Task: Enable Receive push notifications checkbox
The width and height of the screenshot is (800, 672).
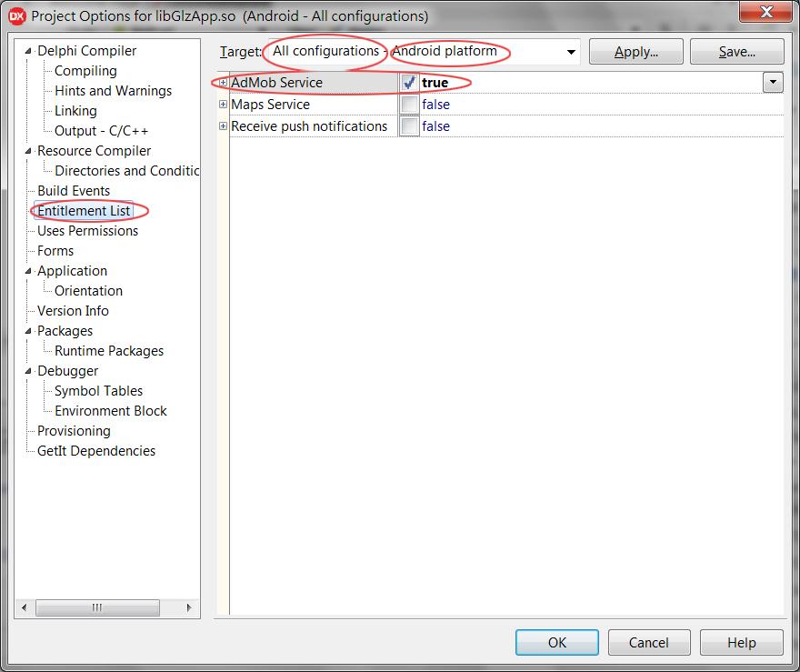Action: (409, 126)
